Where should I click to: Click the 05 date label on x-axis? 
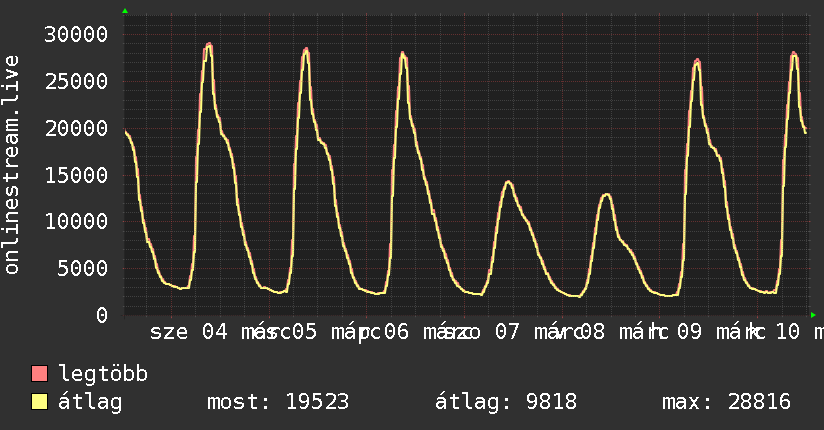(x=305, y=332)
